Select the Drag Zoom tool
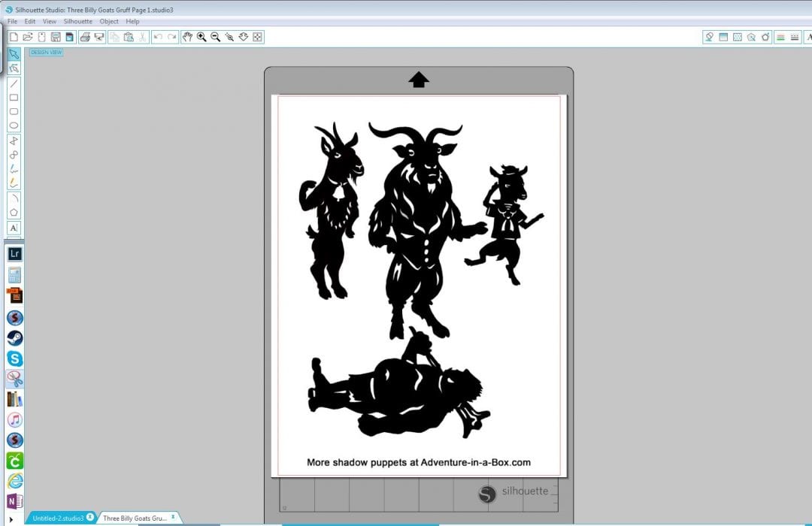 244,37
